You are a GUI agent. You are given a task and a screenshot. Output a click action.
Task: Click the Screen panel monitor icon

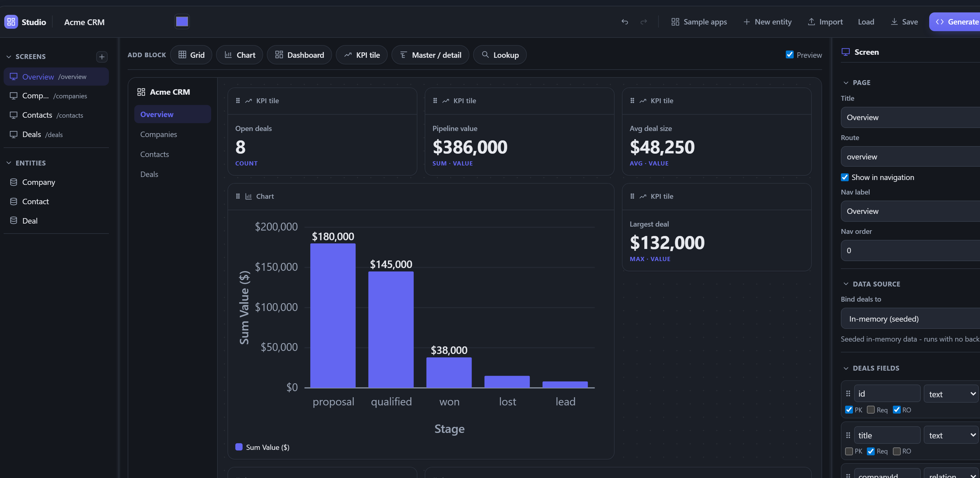[x=845, y=52]
